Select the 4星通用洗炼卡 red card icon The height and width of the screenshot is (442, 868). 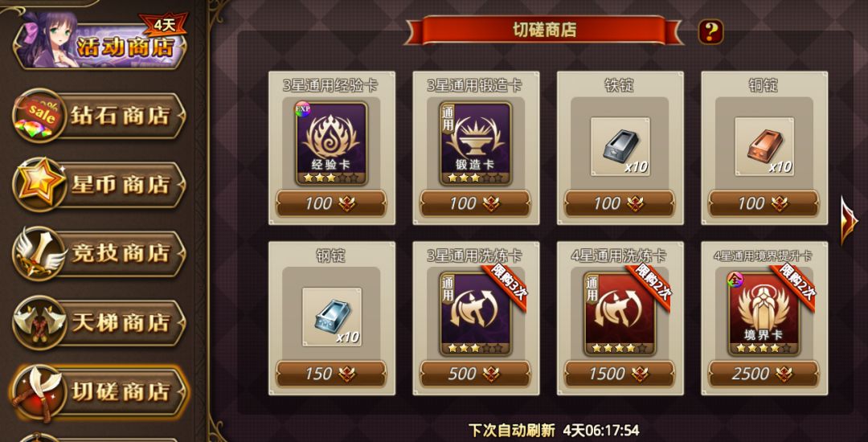pyautogui.click(x=620, y=313)
